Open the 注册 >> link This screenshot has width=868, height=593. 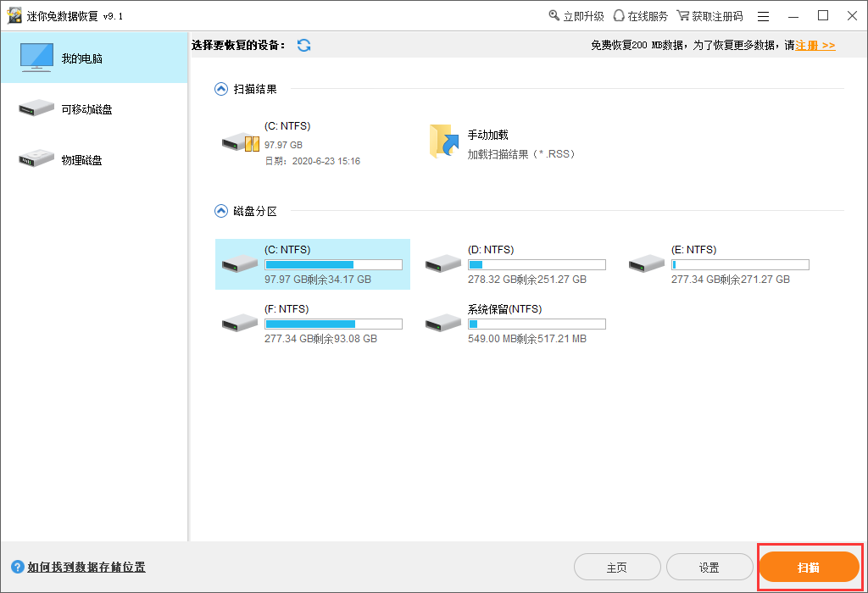815,46
